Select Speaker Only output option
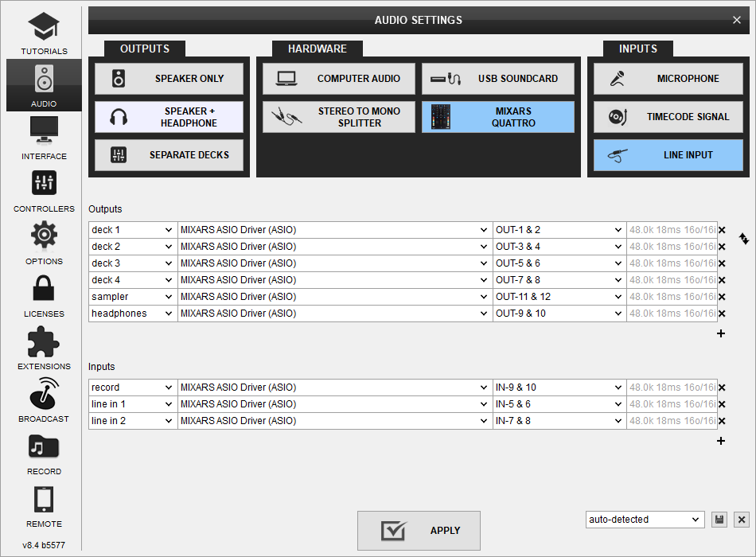 (x=169, y=79)
